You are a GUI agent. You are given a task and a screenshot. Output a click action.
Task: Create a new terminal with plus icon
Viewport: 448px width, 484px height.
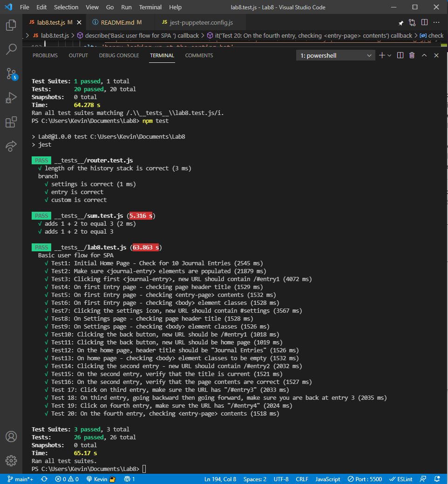coord(382,55)
